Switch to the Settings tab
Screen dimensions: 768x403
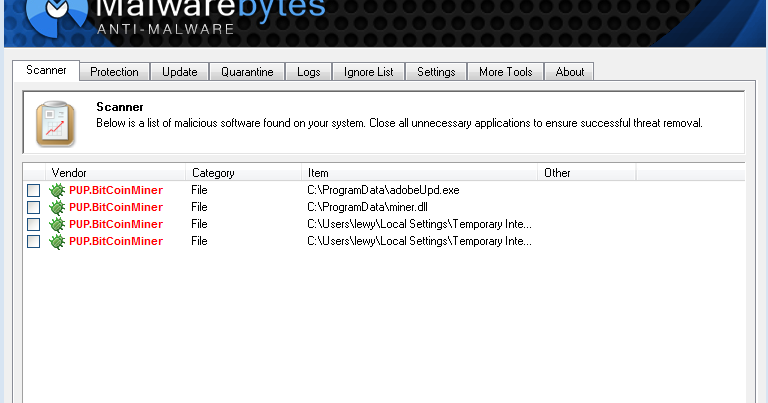[x=436, y=72]
